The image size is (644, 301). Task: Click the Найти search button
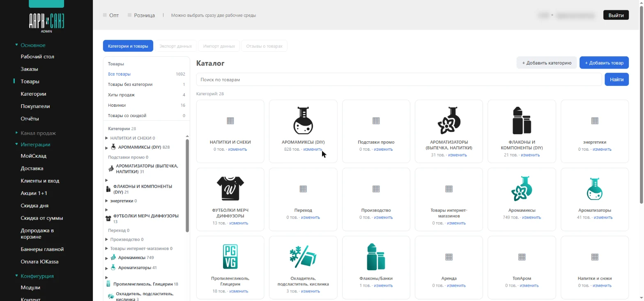click(616, 80)
